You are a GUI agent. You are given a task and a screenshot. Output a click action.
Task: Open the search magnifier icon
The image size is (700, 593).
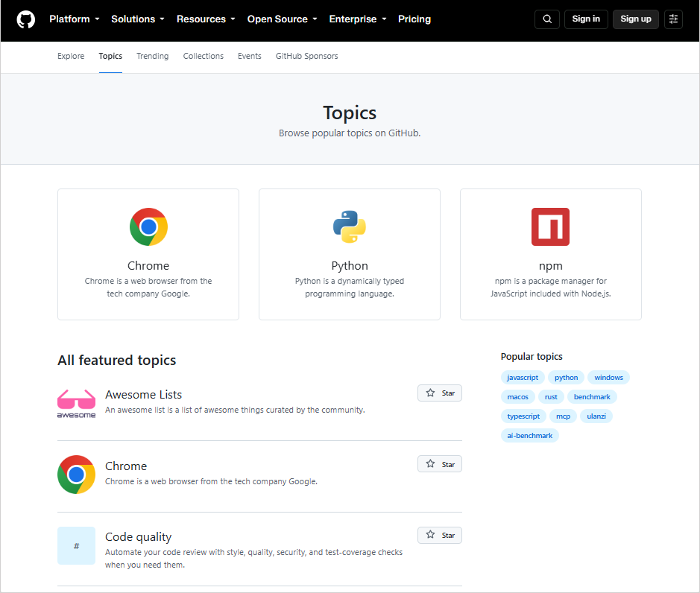pos(547,19)
